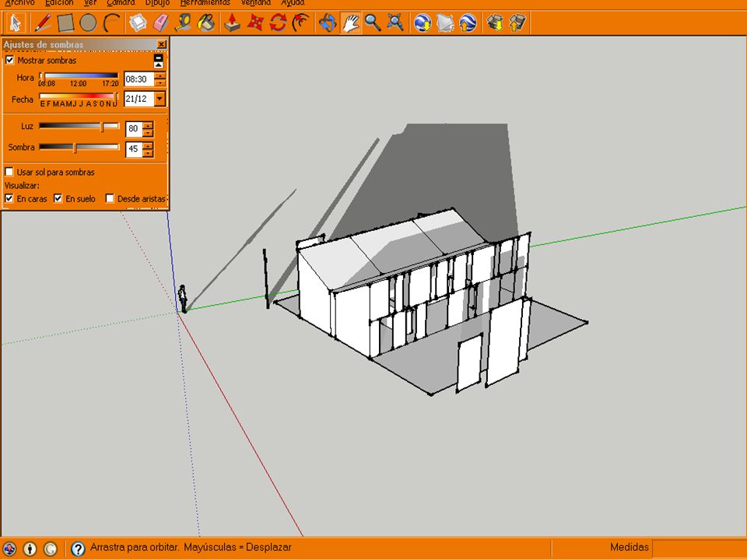Click the Share Model upload icon
The image size is (747, 560).
click(x=517, y=23)
